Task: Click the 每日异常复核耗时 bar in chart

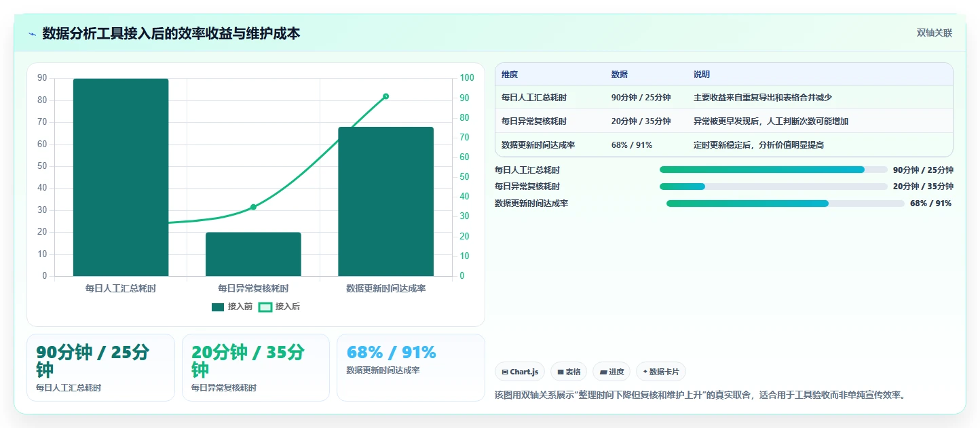Action: pyautogui.click(x=253, y=254)
